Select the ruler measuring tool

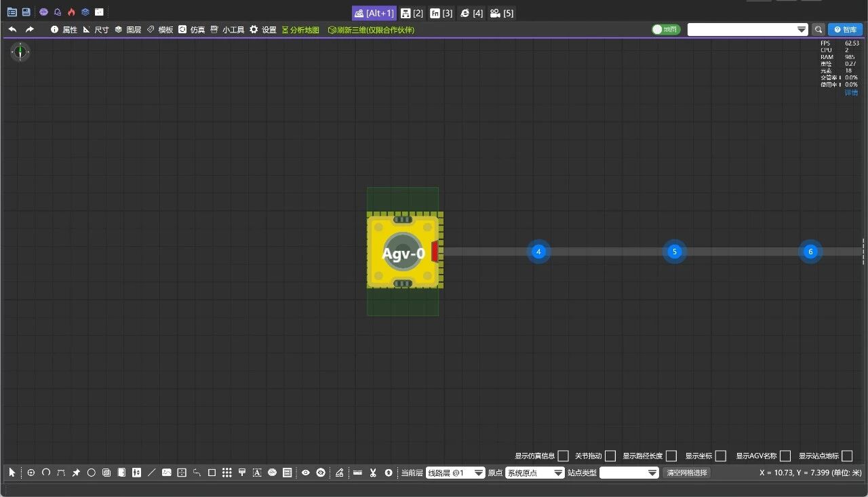[x=357, y=473]
